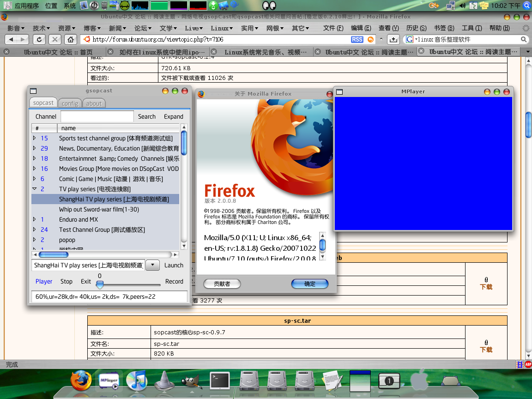Open the text editor dock icon

tap(332, 381)
